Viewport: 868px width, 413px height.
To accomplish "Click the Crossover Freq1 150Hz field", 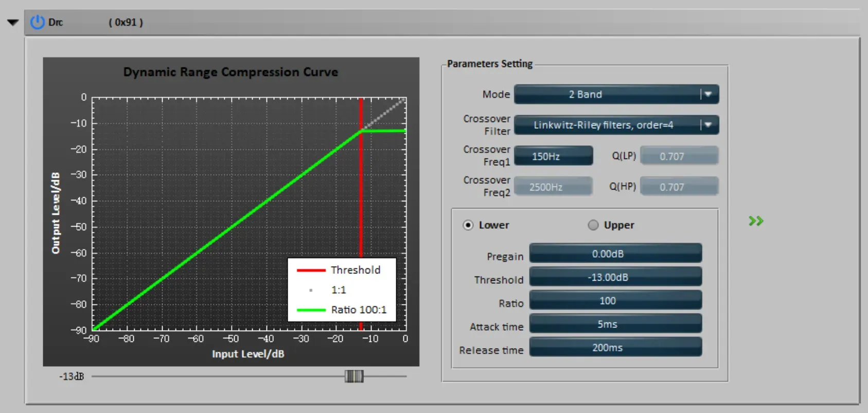I will 554,156.
